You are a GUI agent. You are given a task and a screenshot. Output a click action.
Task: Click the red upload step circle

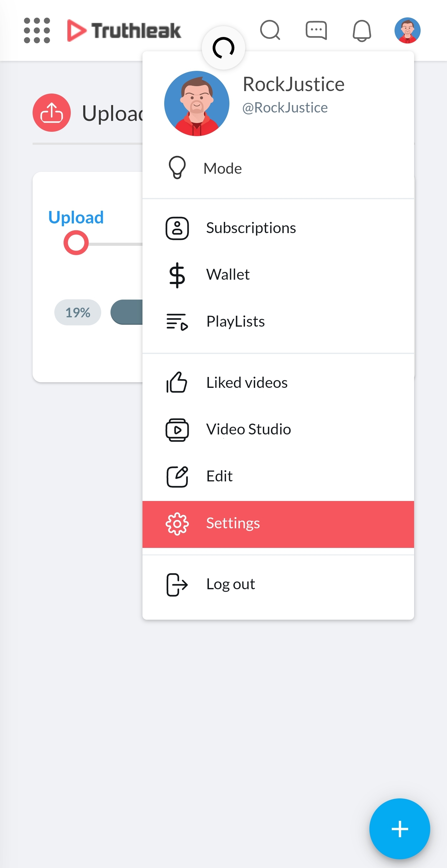click(x=76, y=243)
